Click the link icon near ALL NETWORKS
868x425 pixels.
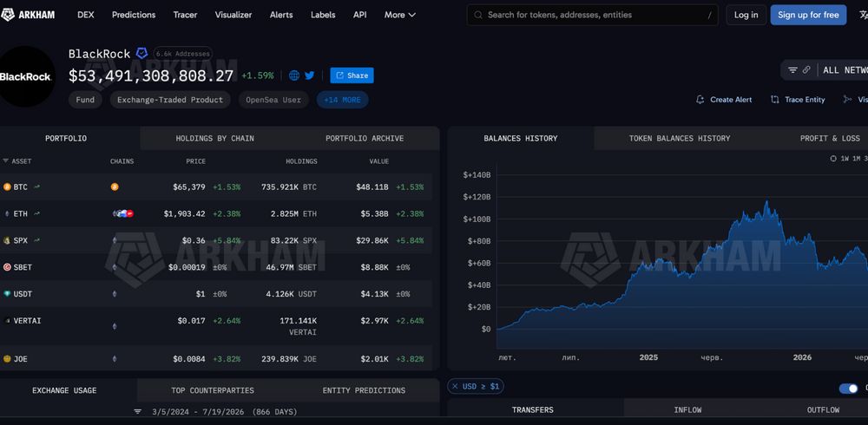pos(806,69)
